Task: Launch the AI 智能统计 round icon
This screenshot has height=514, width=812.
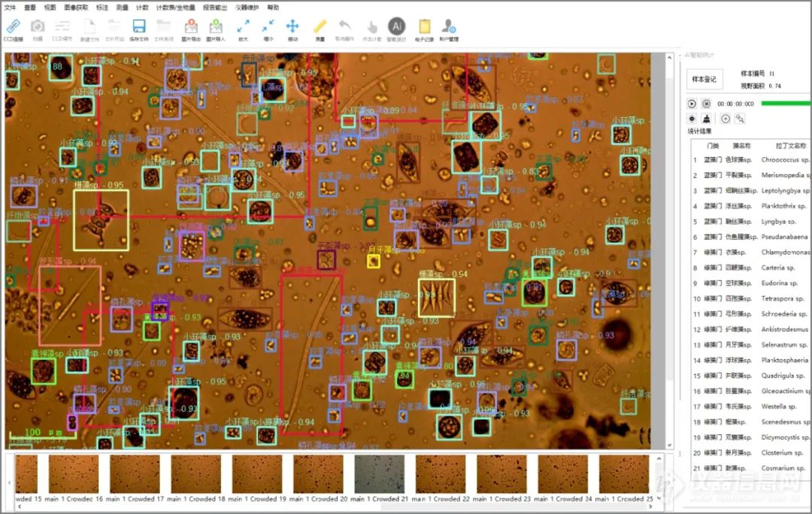Action: coord(397,26)
